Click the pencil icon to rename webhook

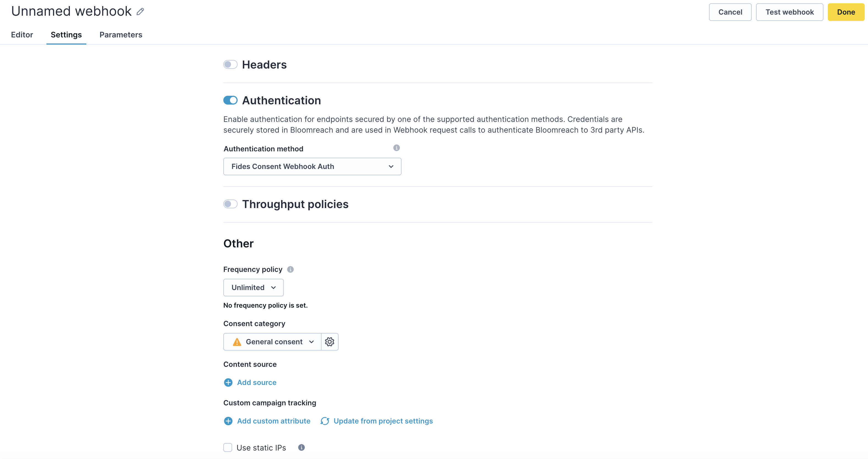[140, 12]
